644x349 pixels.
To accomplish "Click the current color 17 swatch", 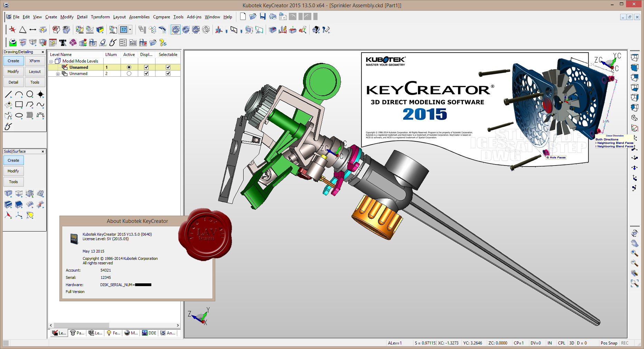I will coord(124,30).
